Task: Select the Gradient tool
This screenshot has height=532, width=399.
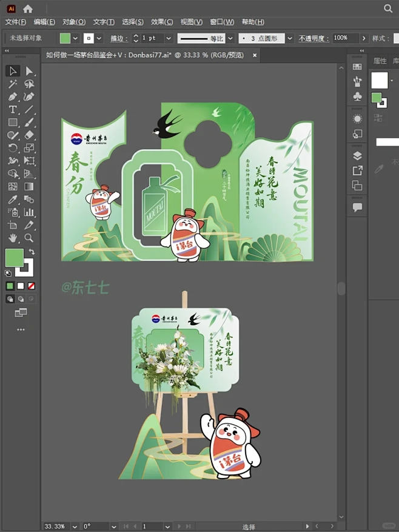Action: (x=29, y=187)
